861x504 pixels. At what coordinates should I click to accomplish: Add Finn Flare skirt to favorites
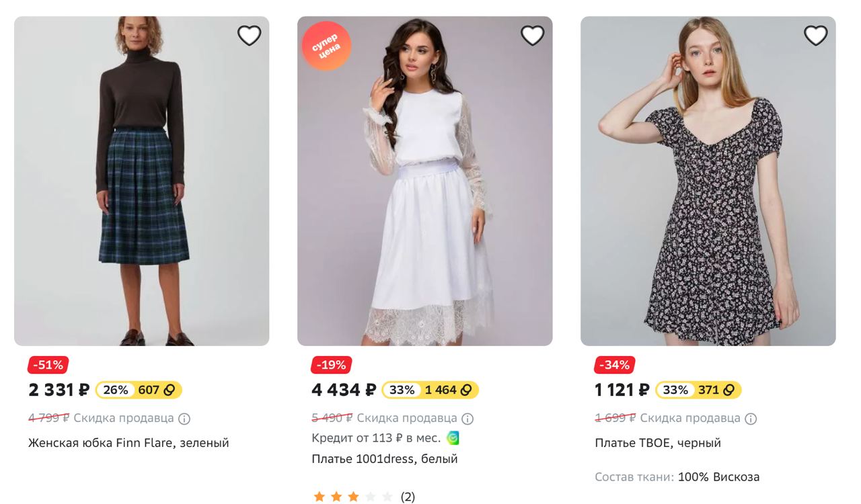pyautogui.click(x=249, y=36)
